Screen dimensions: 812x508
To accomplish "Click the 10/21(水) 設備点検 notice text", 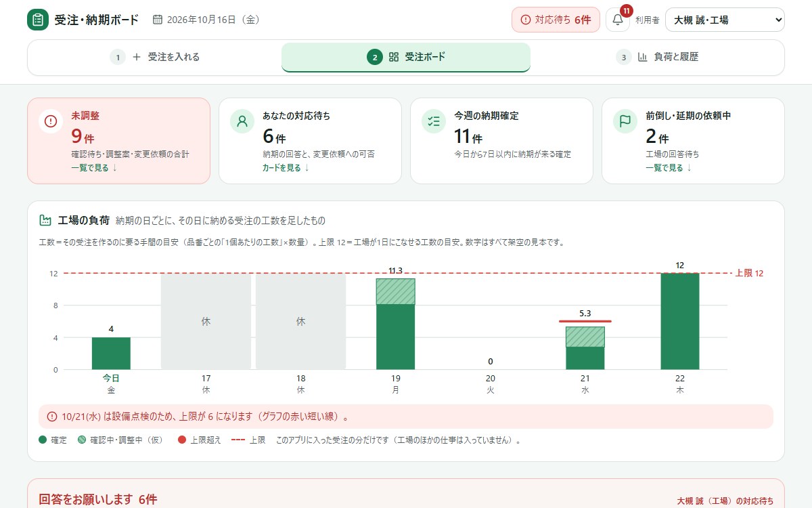I will click(205, 416).
